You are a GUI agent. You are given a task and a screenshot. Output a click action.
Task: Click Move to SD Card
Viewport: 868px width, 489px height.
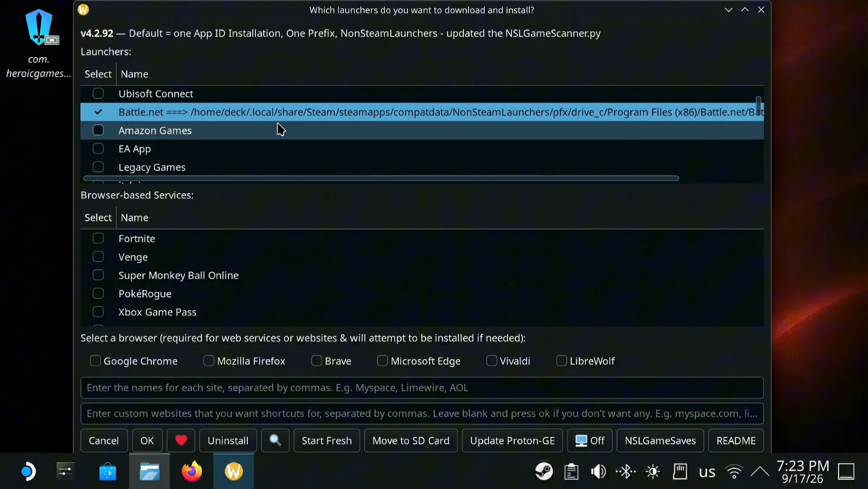(411, 440)
